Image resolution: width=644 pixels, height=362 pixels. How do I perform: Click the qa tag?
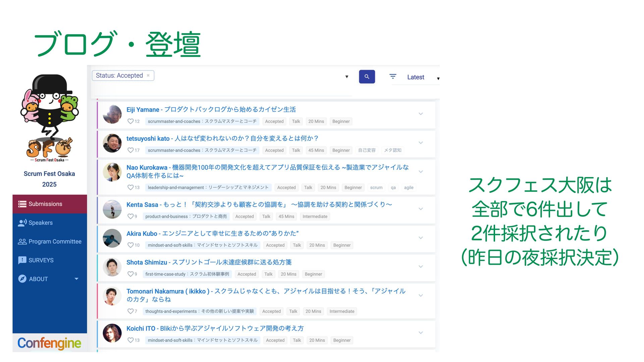coord(393,187)
